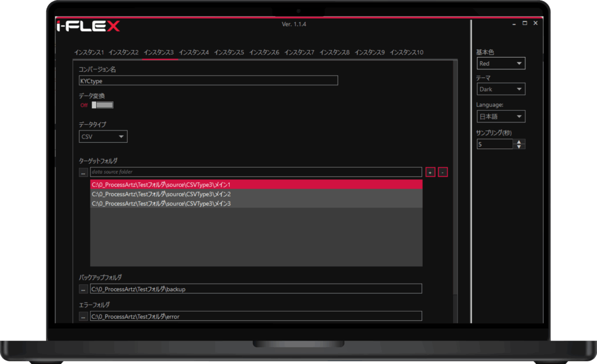597x364 pixels.
Task: Decrease the サンプリング seconds value
Action: tap(519, 146)
